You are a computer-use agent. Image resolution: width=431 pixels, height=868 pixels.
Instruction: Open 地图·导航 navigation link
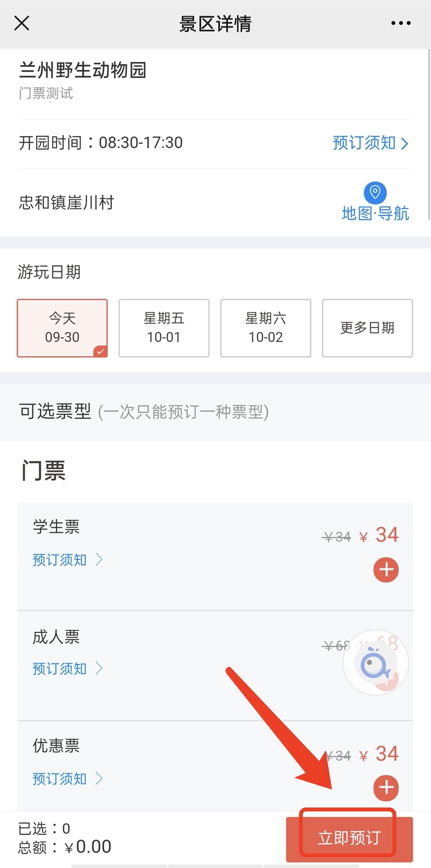click(375, 213)
